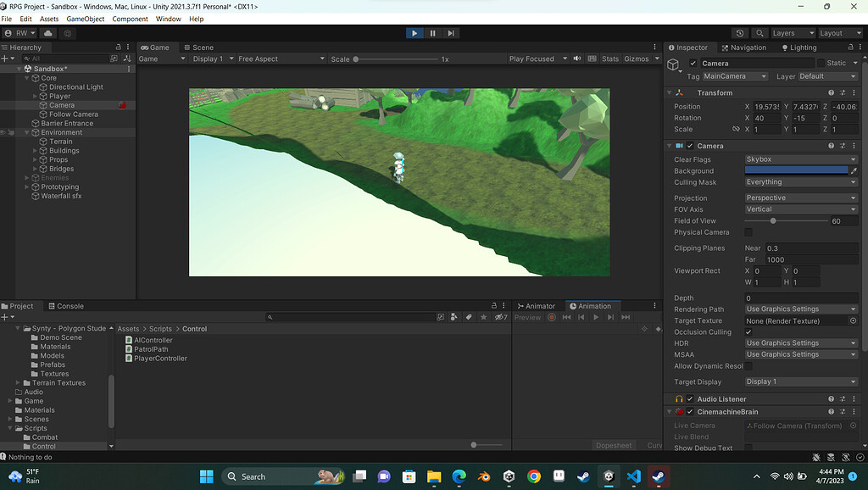Open the GameObject menu
The height and width of the screenshot is (490, 868).
84,18
